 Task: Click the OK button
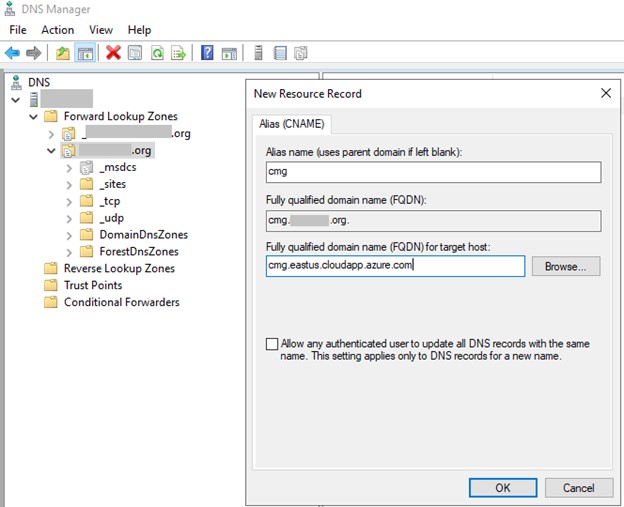[503, 488]
